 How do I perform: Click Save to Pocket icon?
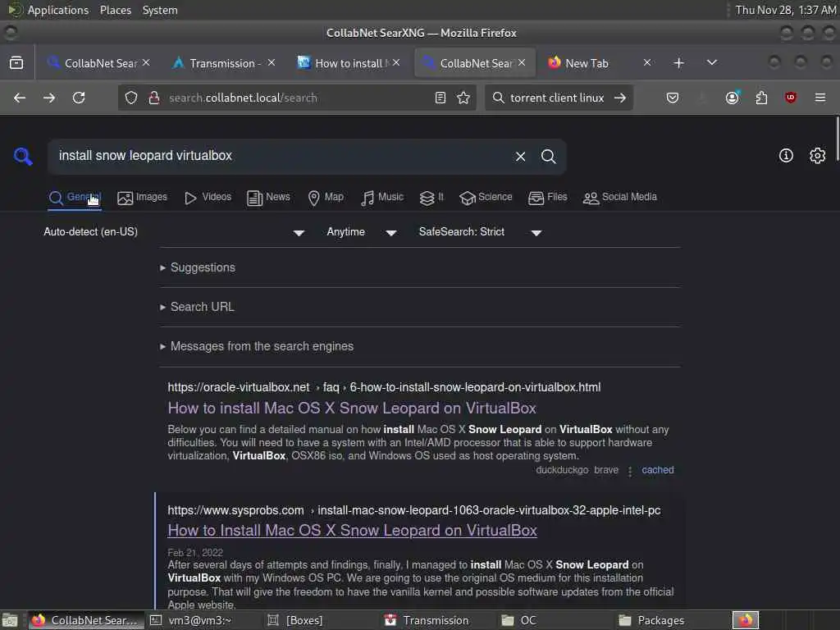point(673,98)
